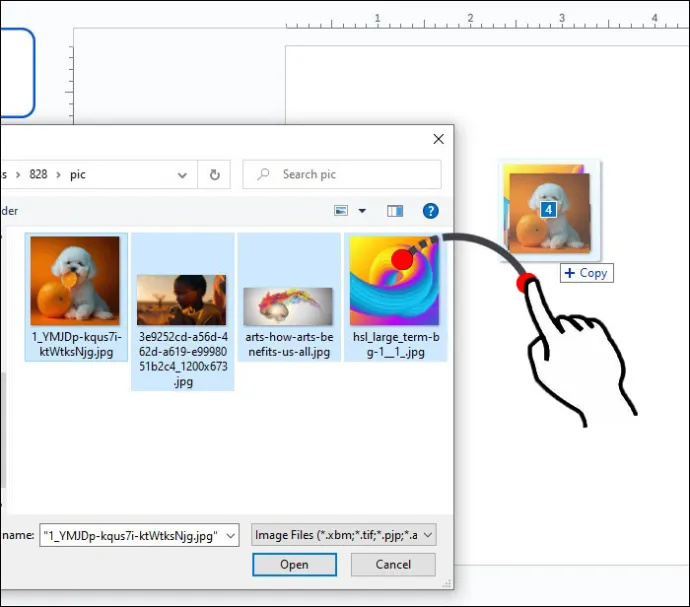This screenshot has width=690, height=607.
Task: Select the child portrait image thumbnail
Action: (182, 300)
